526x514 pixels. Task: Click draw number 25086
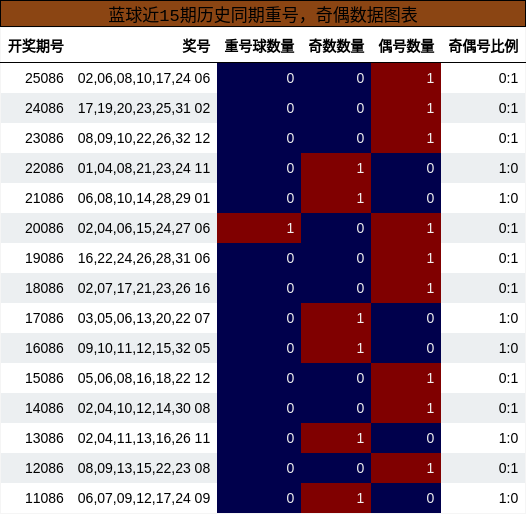[x=44, y=78]
